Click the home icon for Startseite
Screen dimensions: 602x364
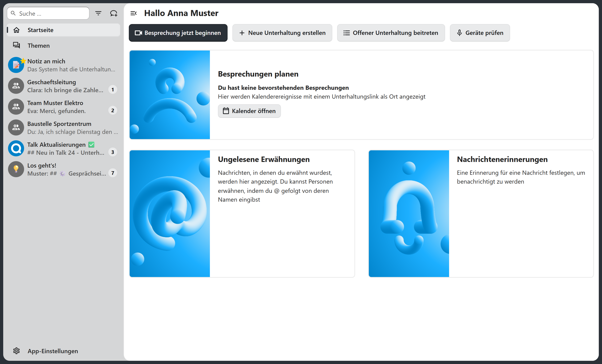(x=16, y=30)
